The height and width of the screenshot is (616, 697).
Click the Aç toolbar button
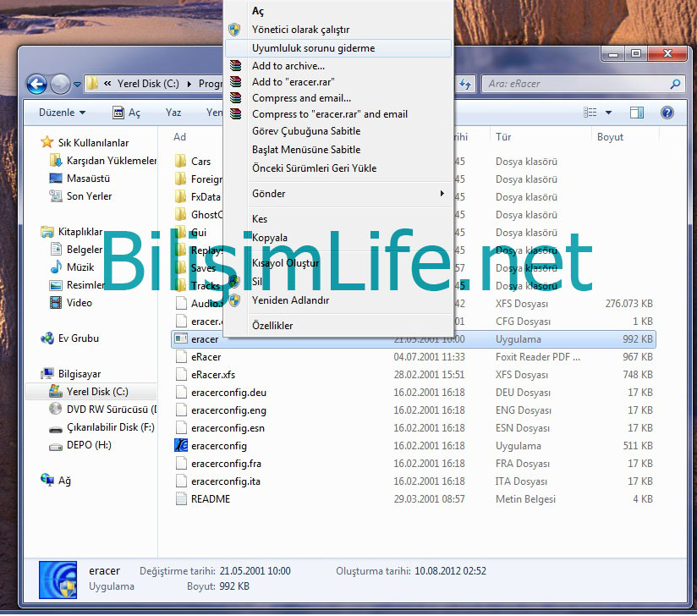click(x=127, y=113)
